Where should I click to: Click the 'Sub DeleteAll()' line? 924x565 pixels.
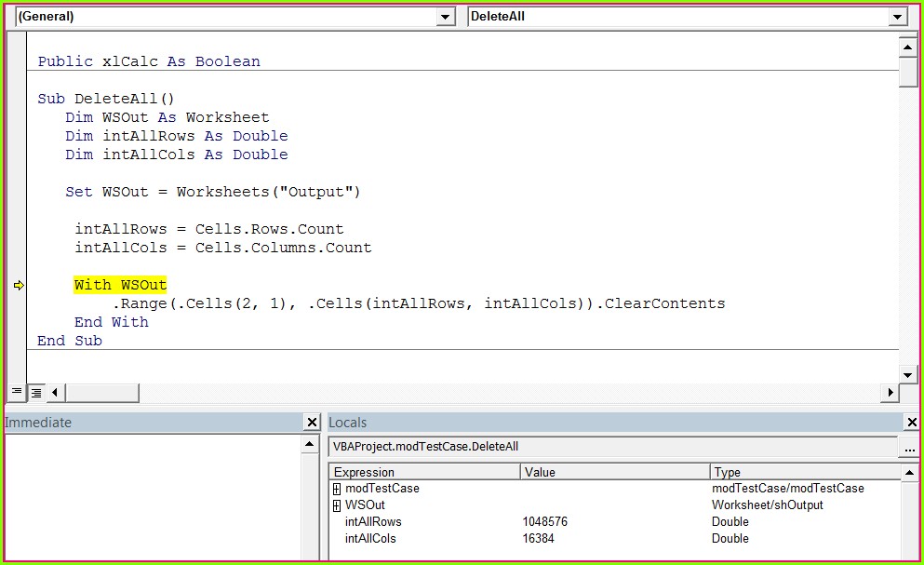coord(106,99)
